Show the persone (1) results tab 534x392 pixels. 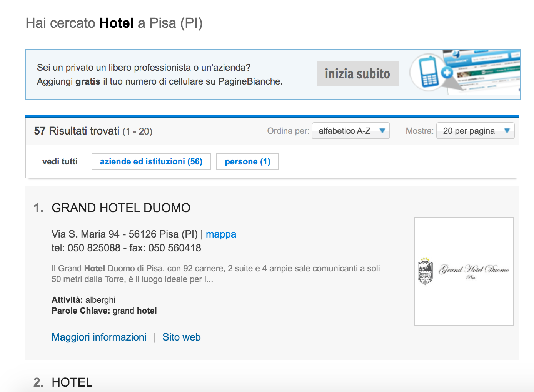point(247,162)
